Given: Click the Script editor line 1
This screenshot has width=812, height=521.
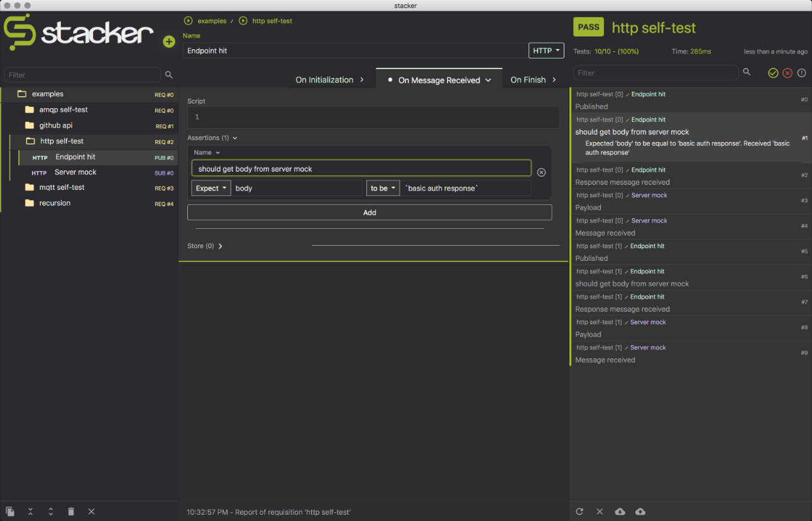Looking at the screenshot, I should tap(373, 117).
